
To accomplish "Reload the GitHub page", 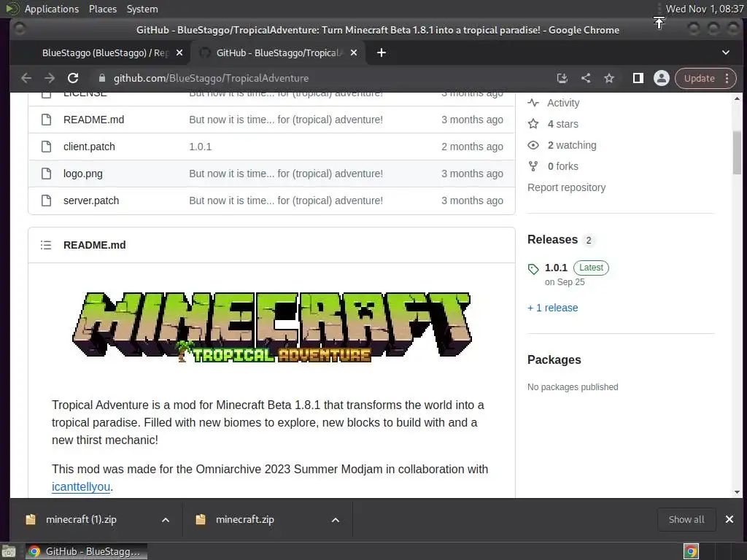I will pyautogui.click(x=73, y=78).
